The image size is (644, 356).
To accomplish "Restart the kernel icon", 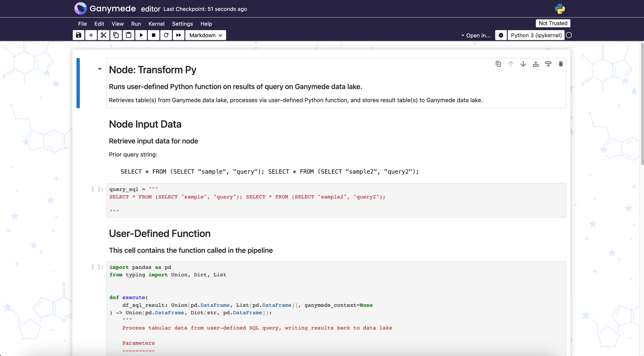I will pos(166,35).
